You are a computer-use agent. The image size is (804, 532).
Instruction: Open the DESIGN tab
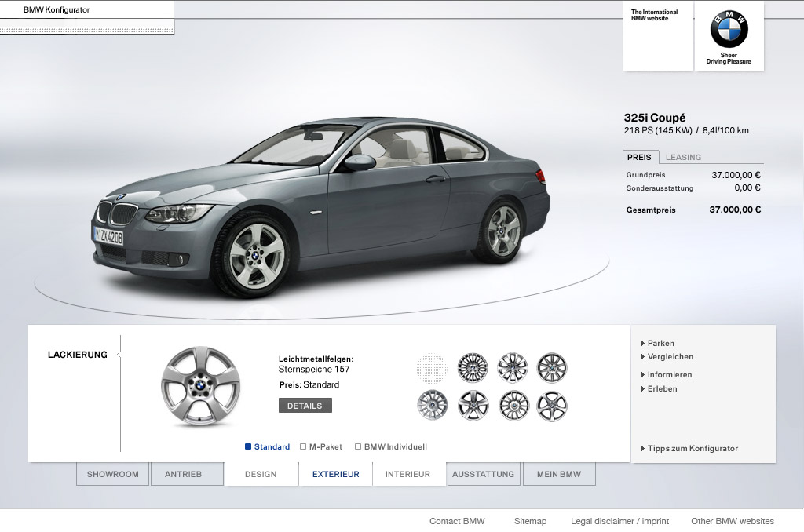click(x=261, y=474)
